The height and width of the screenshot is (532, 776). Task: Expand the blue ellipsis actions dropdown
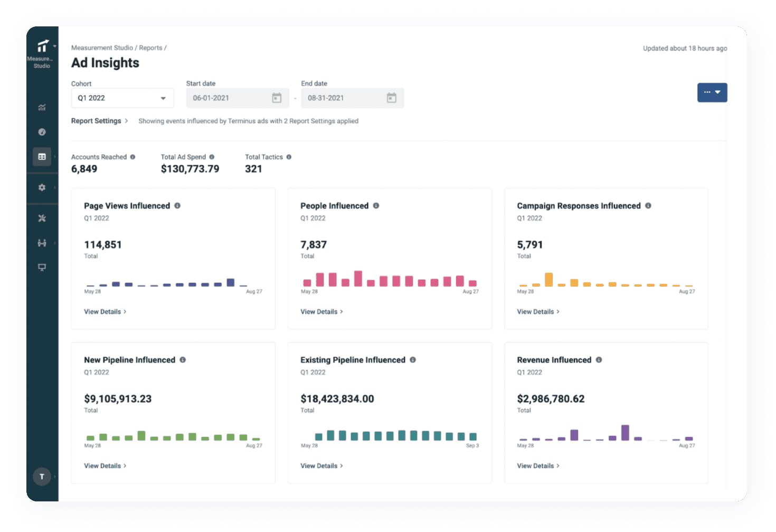click(x=712, y=92)
